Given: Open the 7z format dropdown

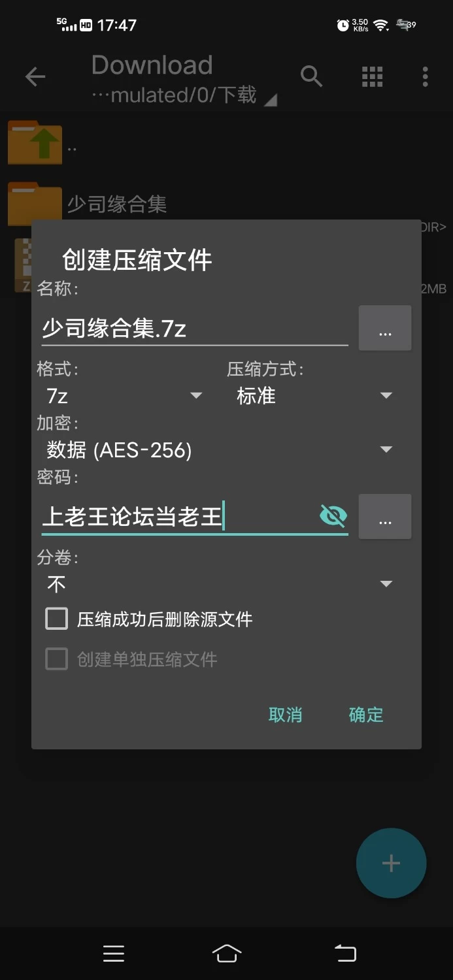Looking at the screenshot, I should [x=124, y=396].
